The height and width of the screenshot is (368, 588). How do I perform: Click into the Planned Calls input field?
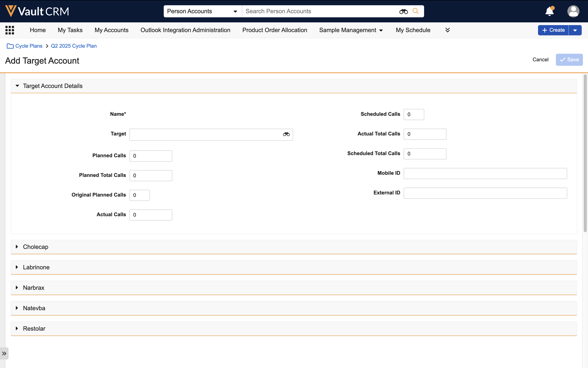[151, 156]
